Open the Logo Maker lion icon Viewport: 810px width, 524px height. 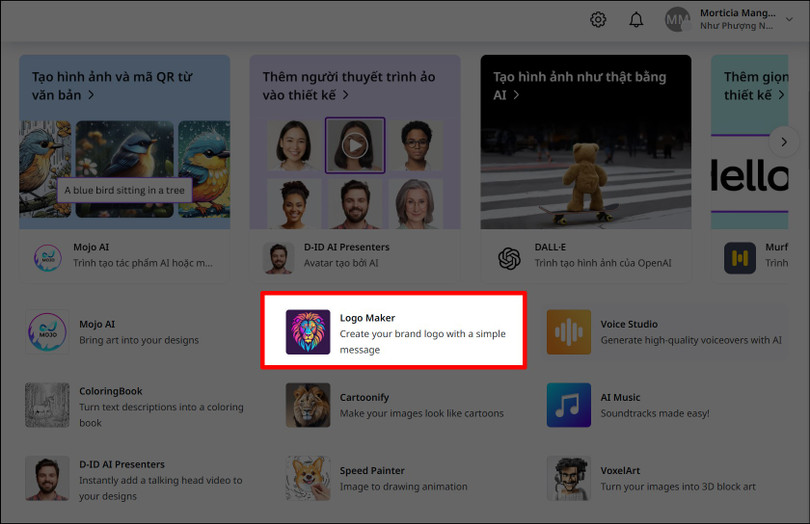(x=308, y=332)
